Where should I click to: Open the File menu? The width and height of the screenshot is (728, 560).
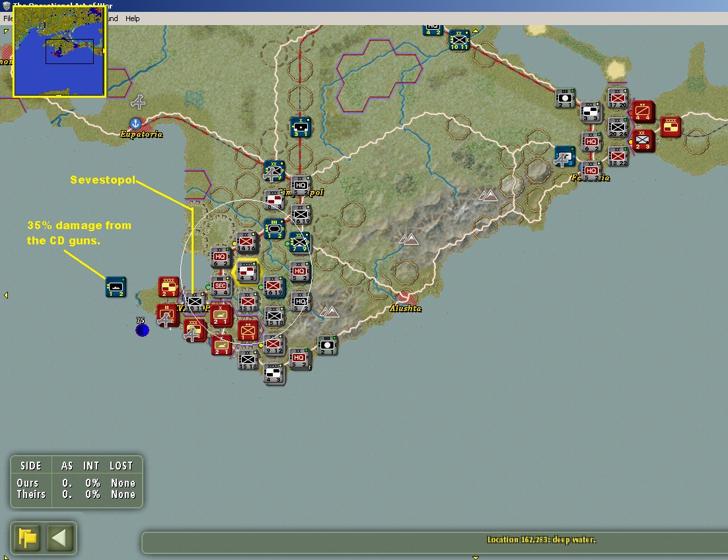tap(7, 18)
